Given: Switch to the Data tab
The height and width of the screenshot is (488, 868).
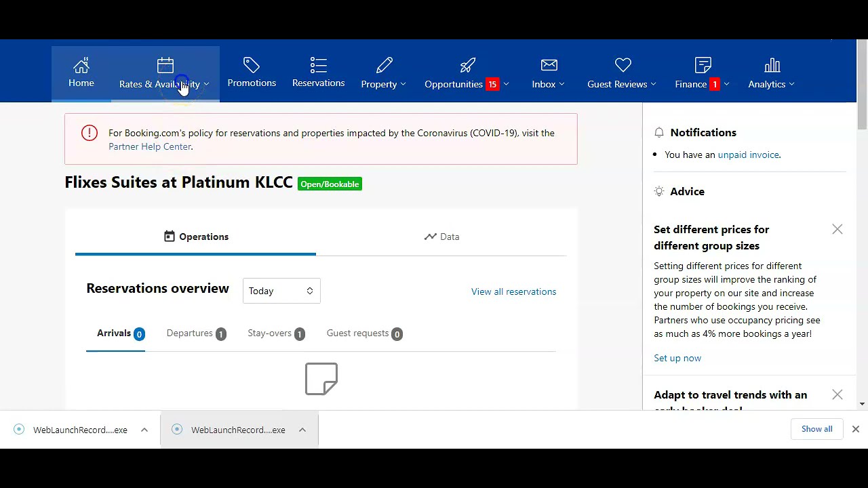Looking at the screenshot, I should pos(441,237).
